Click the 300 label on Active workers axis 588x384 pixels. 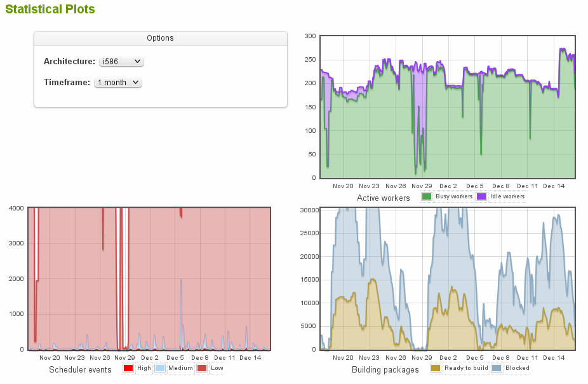(x=310, y=36)
